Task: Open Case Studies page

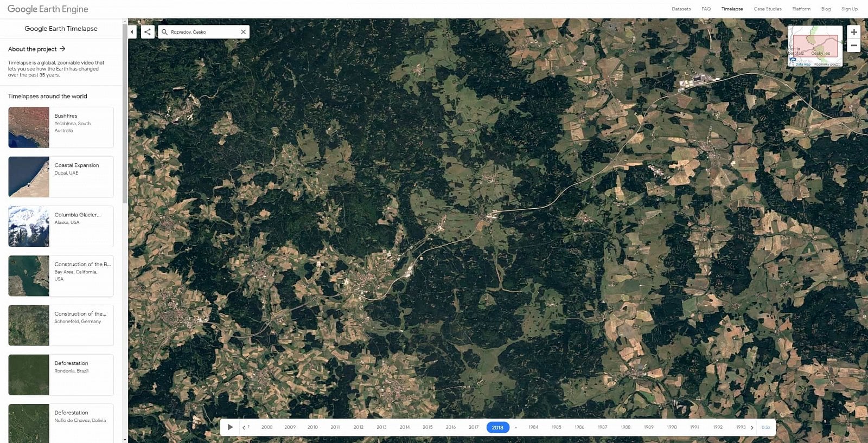Action: click(x=768, y=9)
